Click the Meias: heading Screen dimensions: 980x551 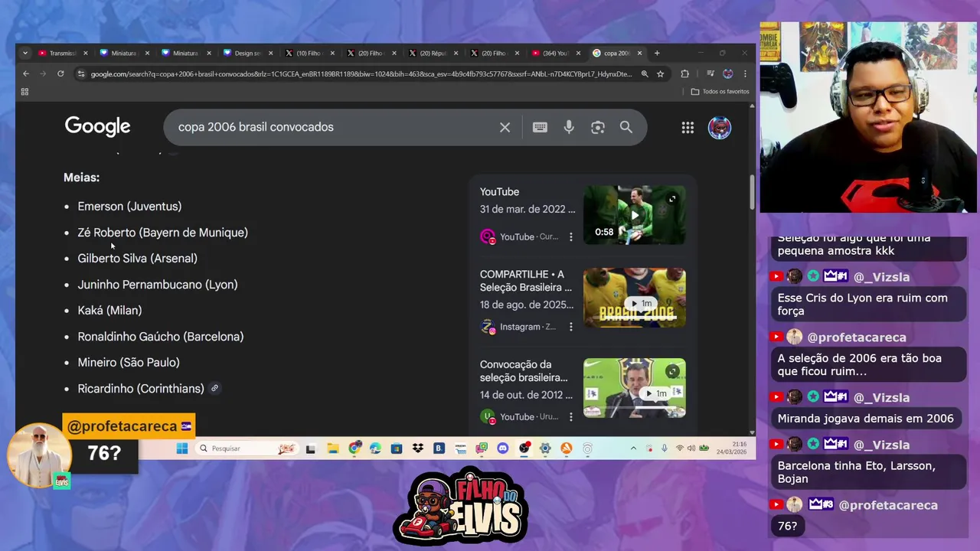(x=81, y=178)
